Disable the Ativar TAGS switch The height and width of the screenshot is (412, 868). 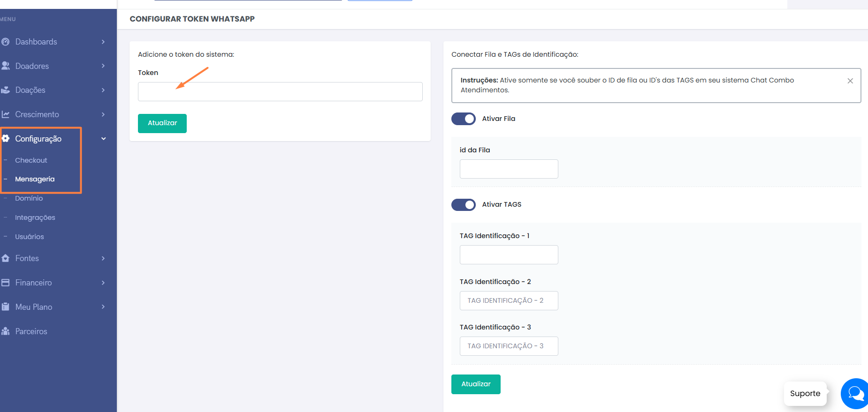point(463,205)
